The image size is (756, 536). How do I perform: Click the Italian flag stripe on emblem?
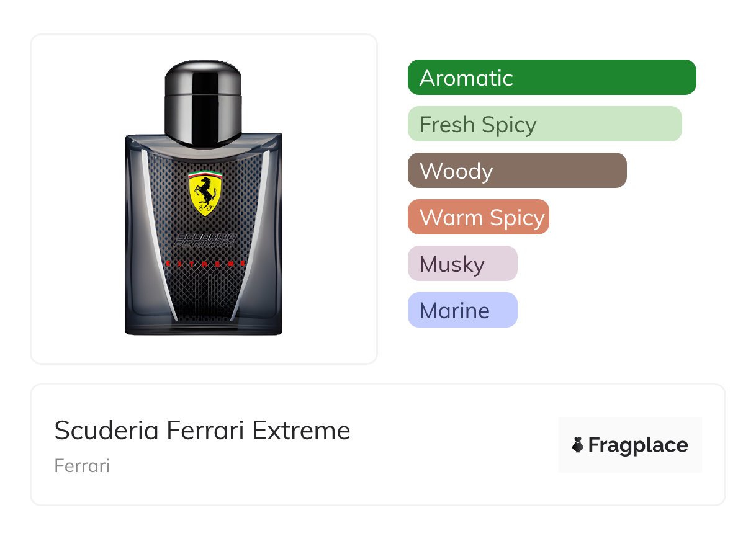tap(205, 173)
